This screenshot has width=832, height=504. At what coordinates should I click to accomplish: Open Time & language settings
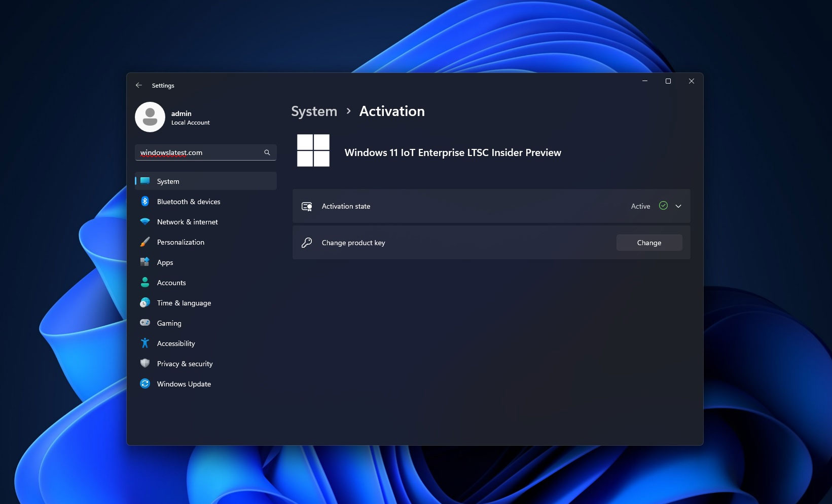coord(184,302)
